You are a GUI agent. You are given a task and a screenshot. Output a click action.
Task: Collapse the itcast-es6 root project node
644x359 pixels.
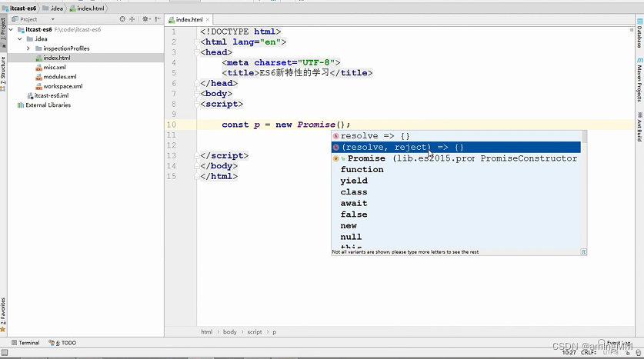tap(11, 29)
